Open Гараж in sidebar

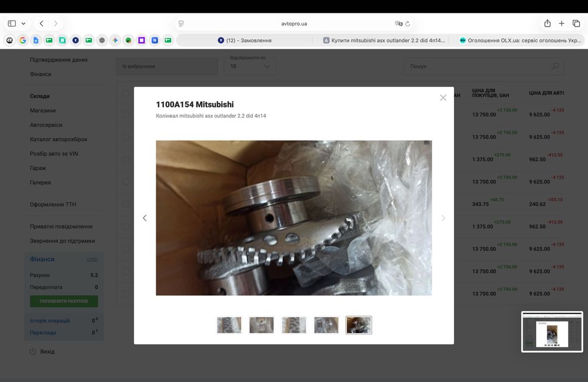click(x=38, y=168)
